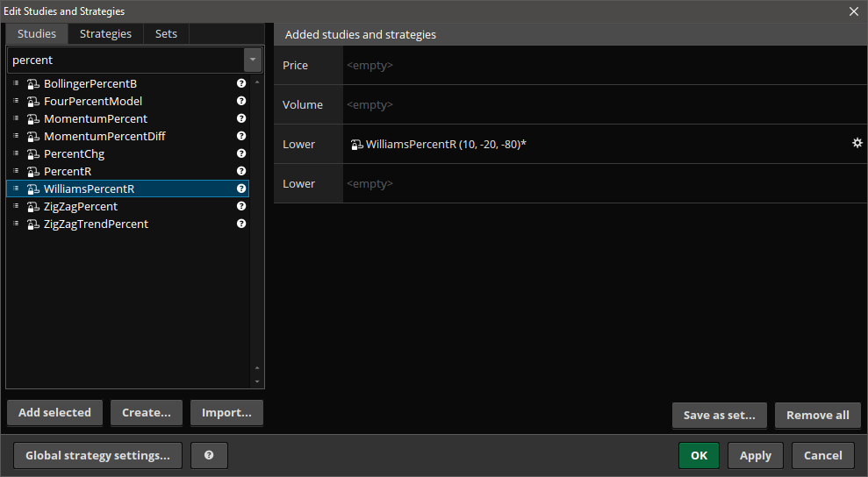Select MomentumPercentDiff in the list
This screenshot has height=477, width=868.
(x=127, y=136)
